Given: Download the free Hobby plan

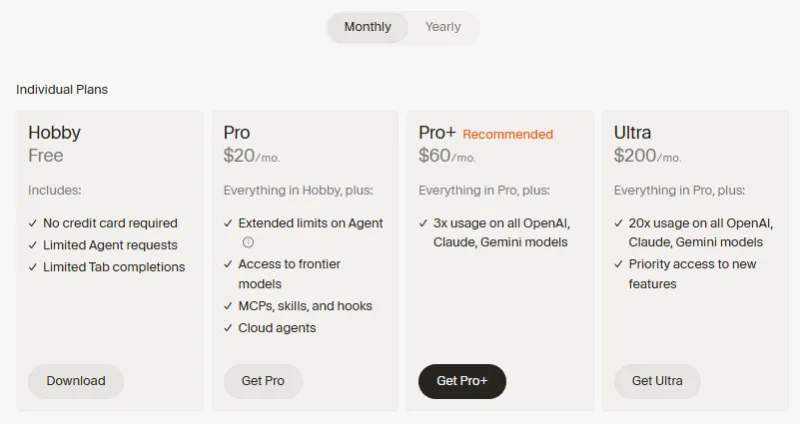Looking at the screenshot, I should (76, 381).
